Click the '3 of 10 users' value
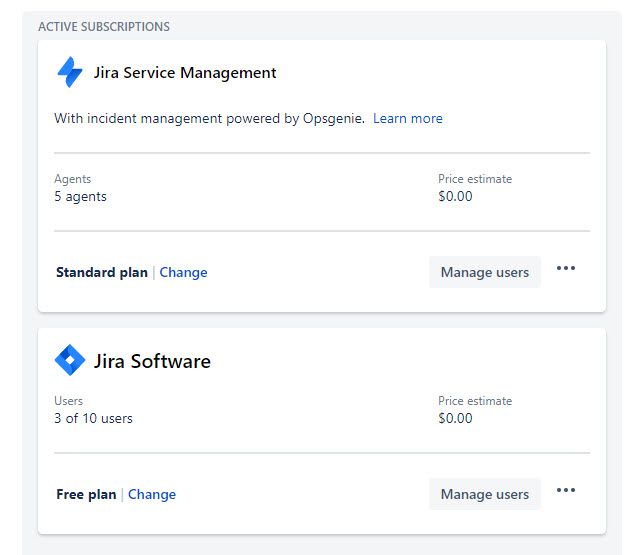The image size is (638, 555). [94, 418]
